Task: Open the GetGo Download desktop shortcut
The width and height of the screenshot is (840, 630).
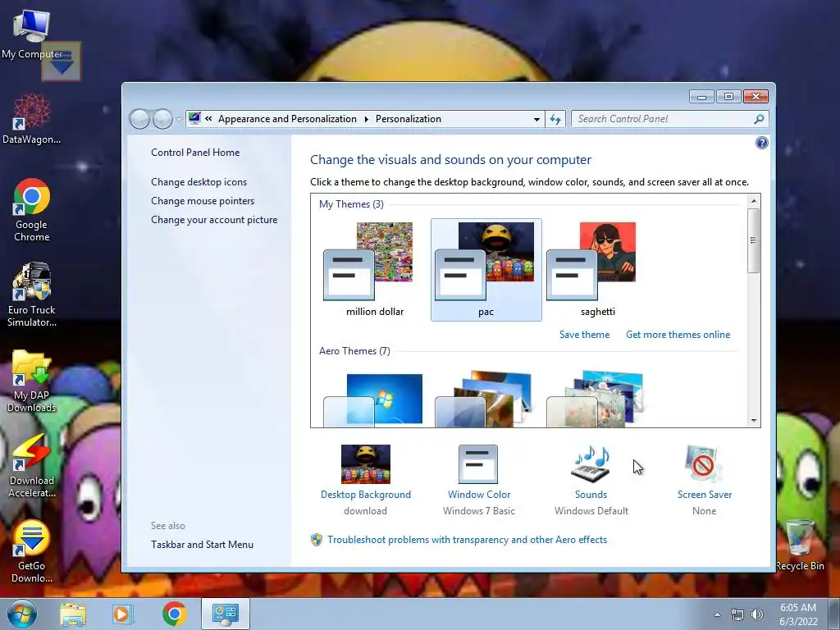Action: pyautogui.click(x=32, y=551)
